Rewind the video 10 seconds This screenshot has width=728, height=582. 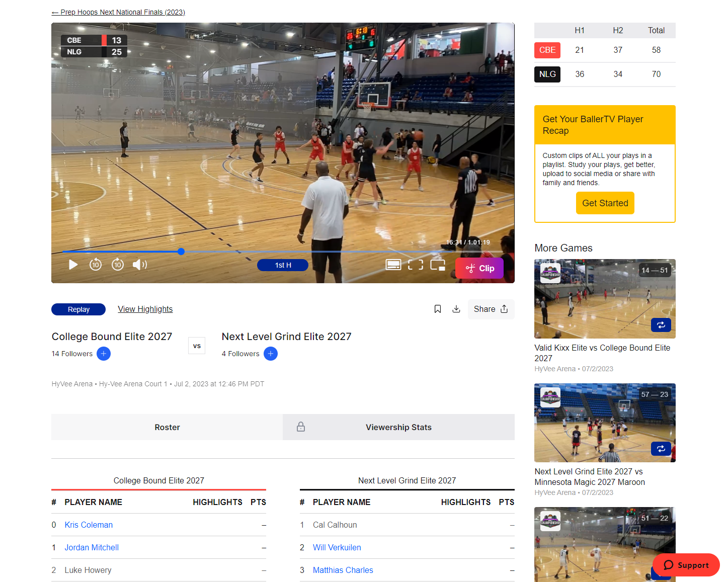click(x=96, y=265)
